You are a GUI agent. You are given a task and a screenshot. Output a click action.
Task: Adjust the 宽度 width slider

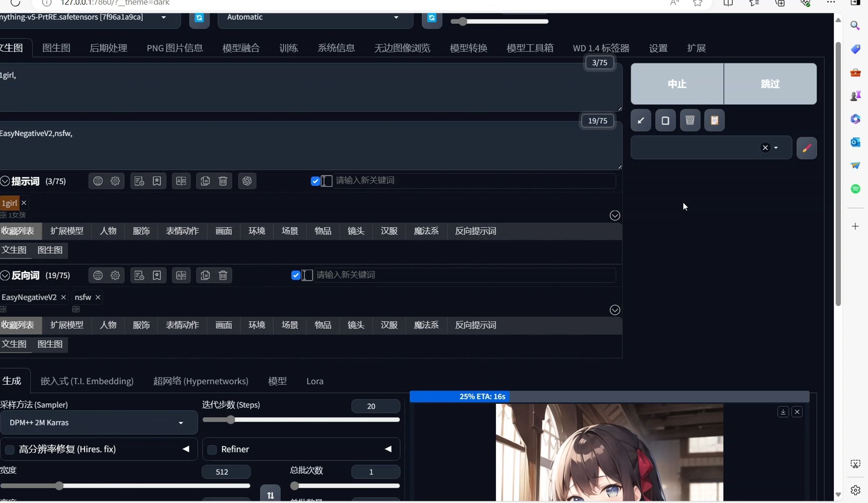point(125,486)
